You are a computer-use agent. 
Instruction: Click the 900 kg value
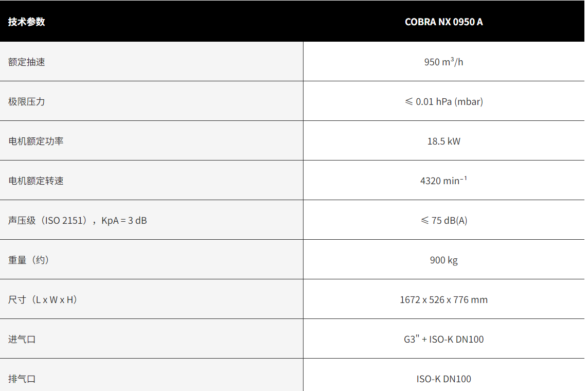[443, 260]
